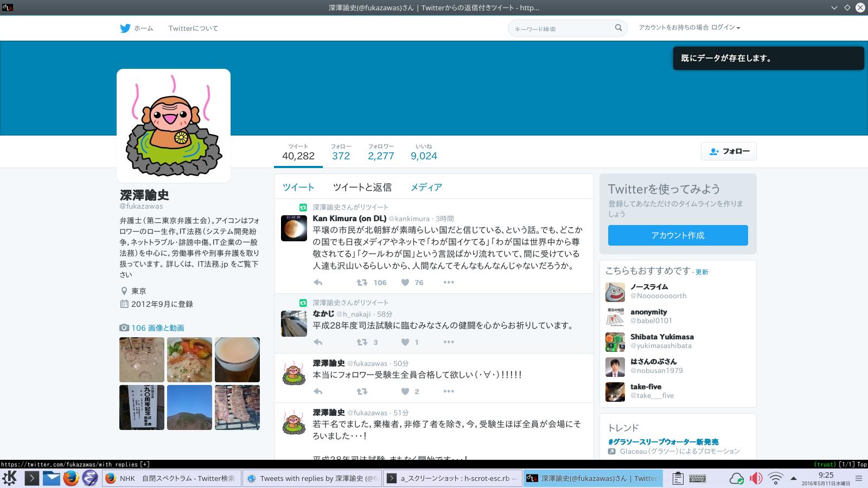Click the フォロー follow button
This screenshot has width=868, height=488.
pos(729,151)
